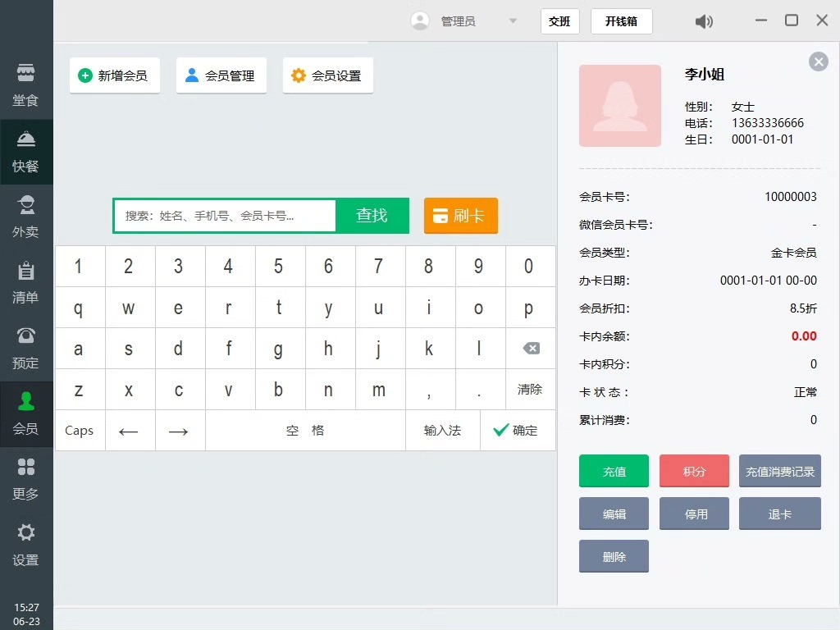Open 设置 settings in sidebar
The height and width of the screenshot is (630, 840).
point(26,545)
